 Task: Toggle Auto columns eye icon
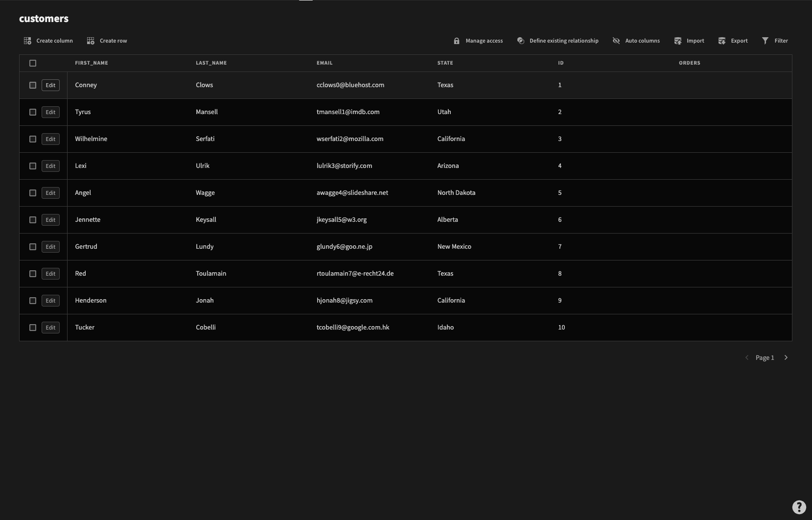(x=616, y=41)
